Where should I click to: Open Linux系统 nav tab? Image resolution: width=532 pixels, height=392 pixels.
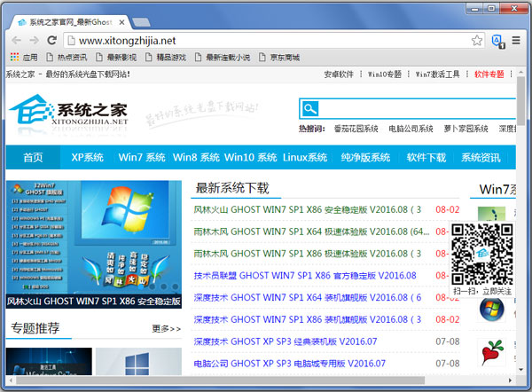(x=305, y=158)
